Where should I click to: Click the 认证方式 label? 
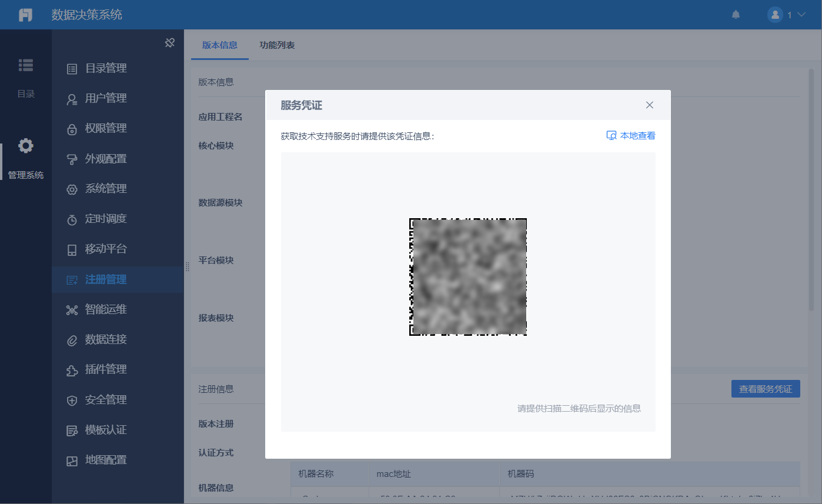216,453
